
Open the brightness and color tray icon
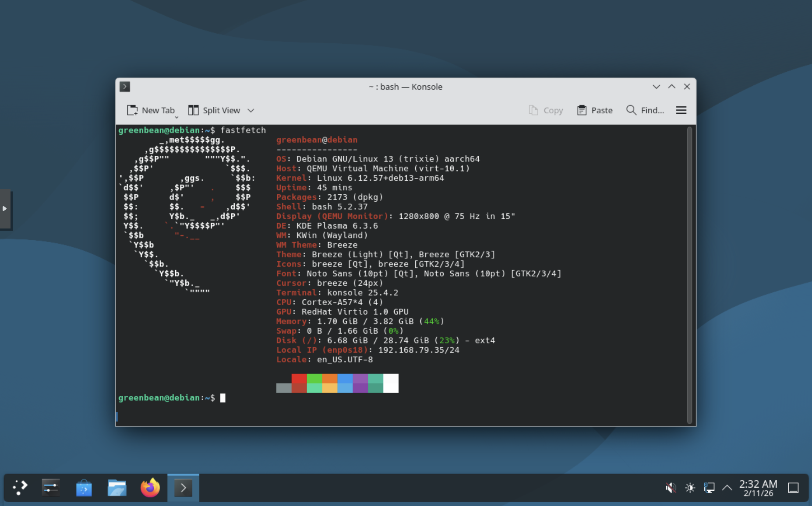(x=690, y=487)
